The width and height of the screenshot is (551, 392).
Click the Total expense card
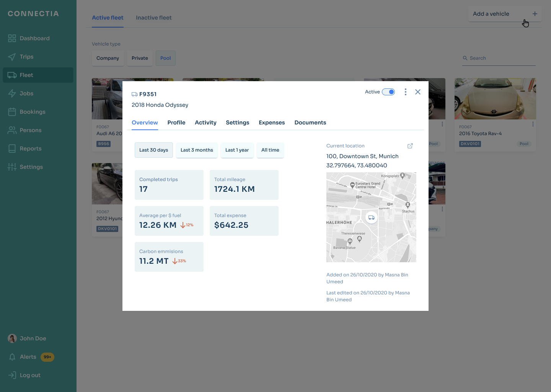coord(244,221)
